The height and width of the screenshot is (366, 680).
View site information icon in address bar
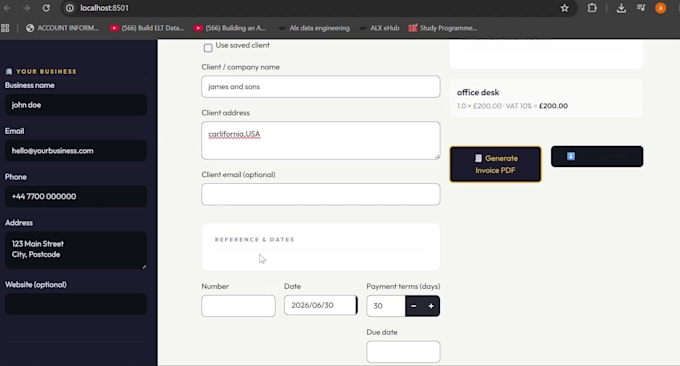point(69,8)
